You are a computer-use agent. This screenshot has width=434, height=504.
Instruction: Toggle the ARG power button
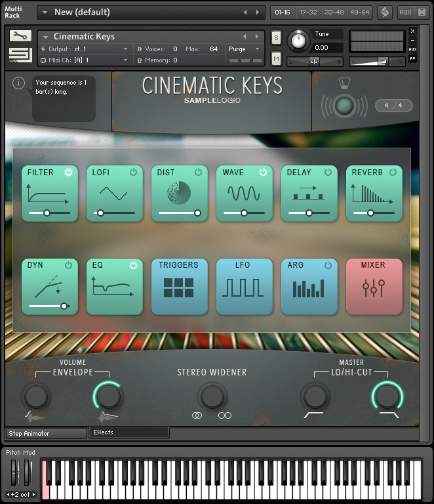(328, 265)
